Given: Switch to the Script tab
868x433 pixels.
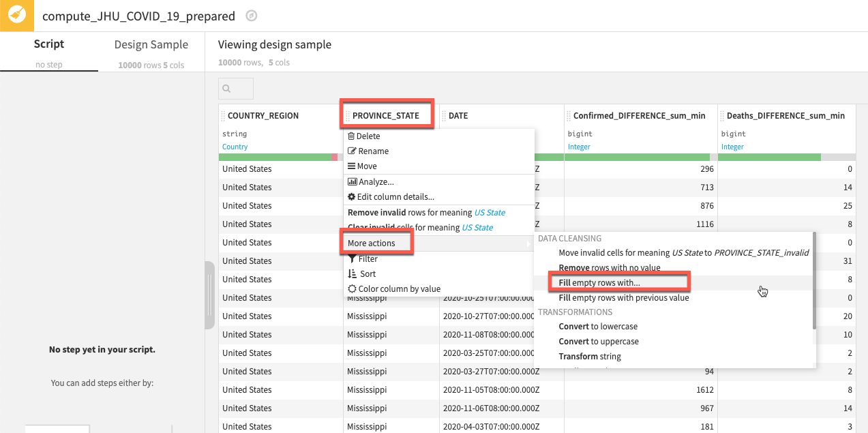Looking at the screenshot, I should coord(49,44).
